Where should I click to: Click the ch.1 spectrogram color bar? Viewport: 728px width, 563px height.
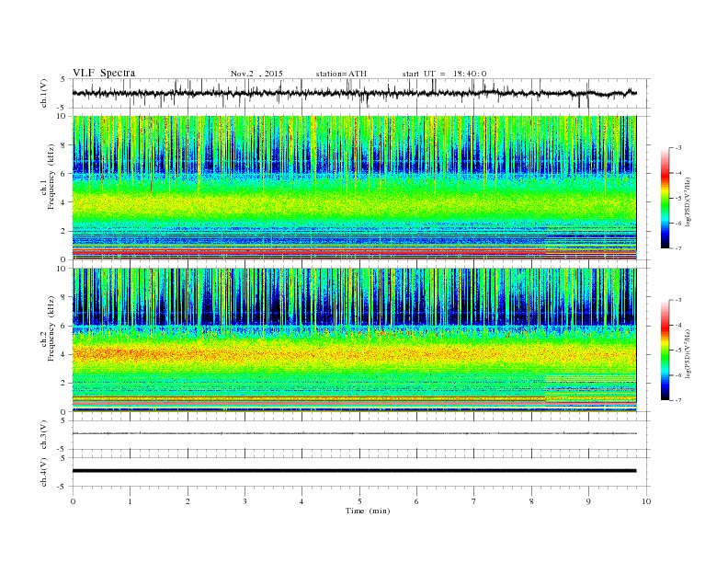click(x=665, y=198)
